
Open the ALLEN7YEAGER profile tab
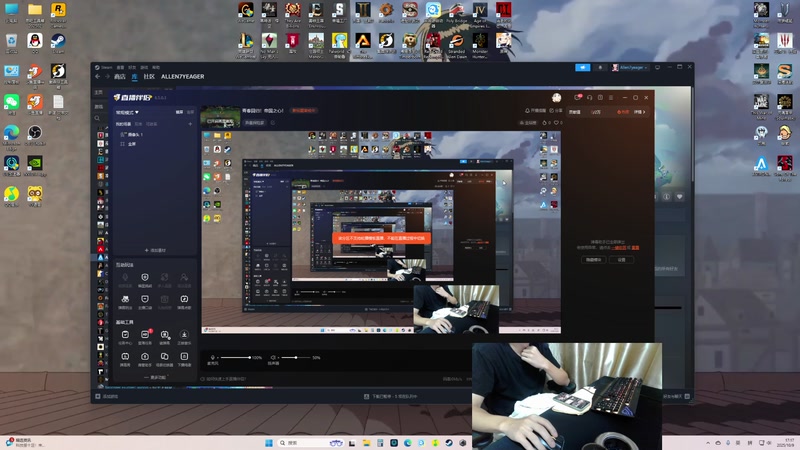183,77
